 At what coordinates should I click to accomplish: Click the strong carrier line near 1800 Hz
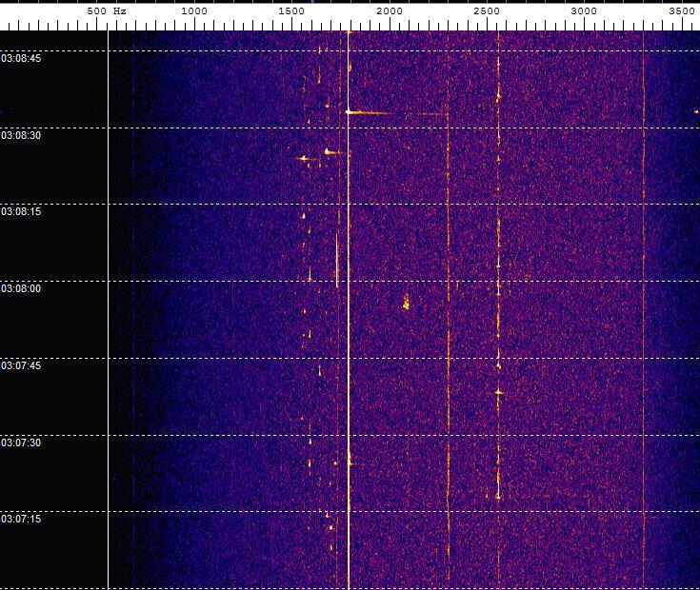coord(349,310)
